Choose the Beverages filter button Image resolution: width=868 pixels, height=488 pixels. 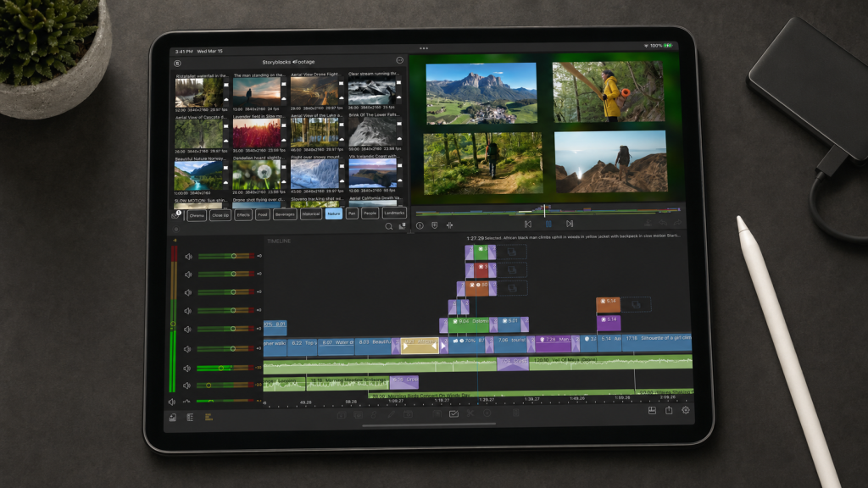coord(285,214)
